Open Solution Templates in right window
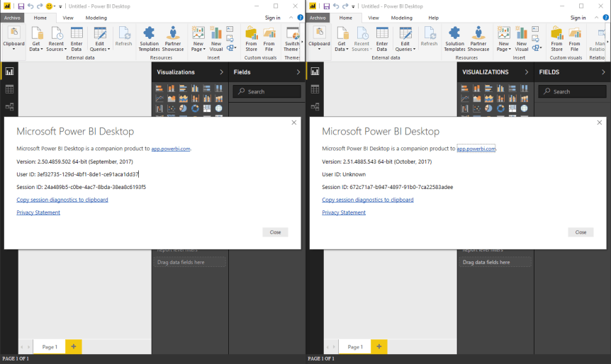The image size is (611, 364). (455, 39)
